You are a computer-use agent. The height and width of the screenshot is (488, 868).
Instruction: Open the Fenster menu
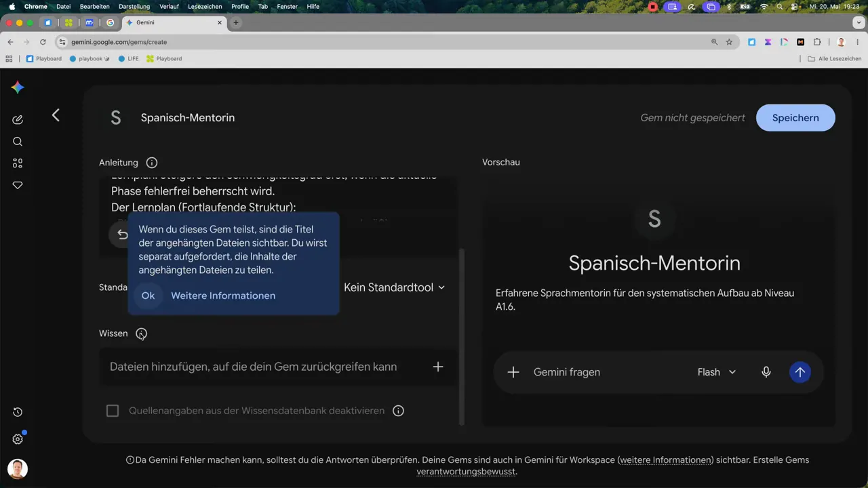point(288,6)
